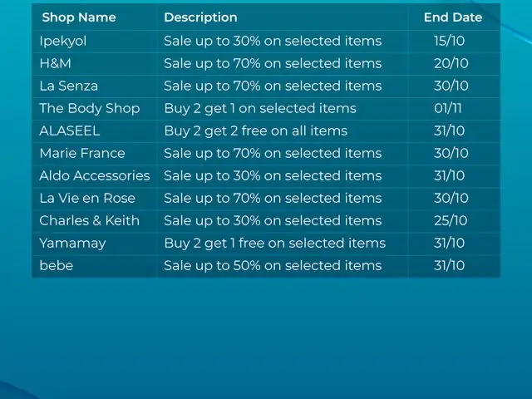Click the Shop Name column header
532x399 pixels.
[79, 17]
